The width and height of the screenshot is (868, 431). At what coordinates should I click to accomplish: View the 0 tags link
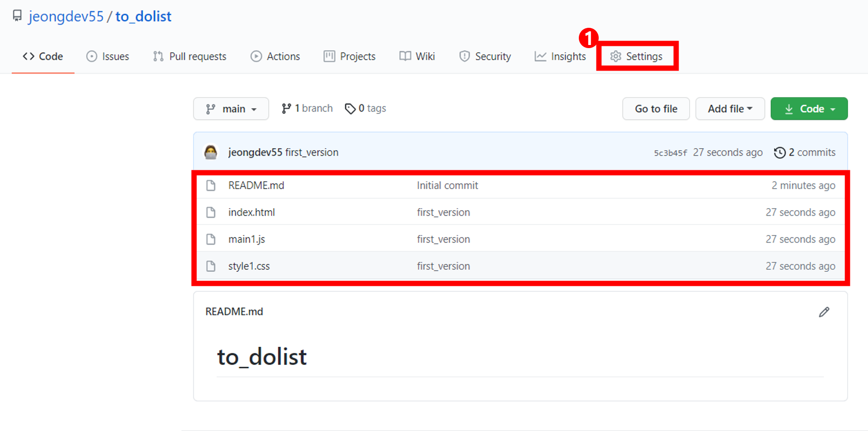tap(366, 109)
